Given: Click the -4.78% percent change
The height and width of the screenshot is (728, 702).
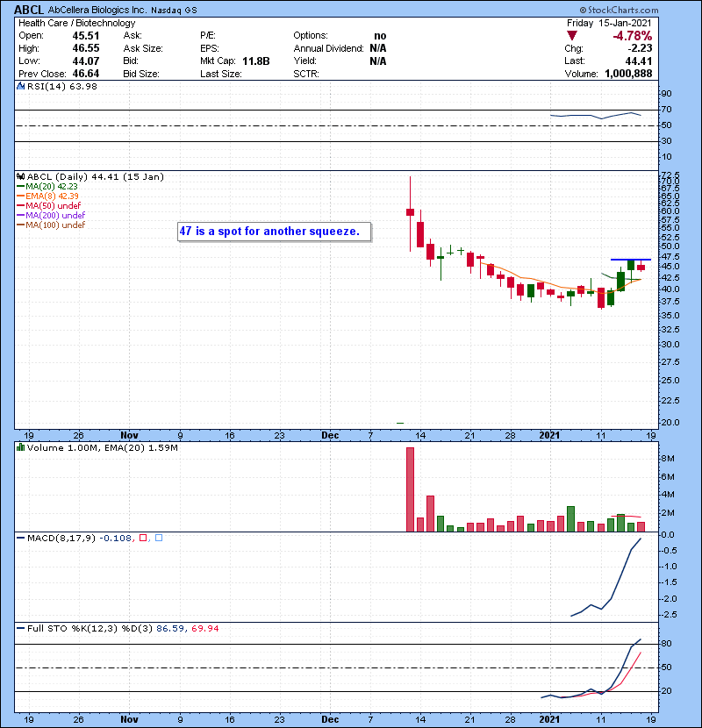Looking at the screenshot, I should click(633, 36).
